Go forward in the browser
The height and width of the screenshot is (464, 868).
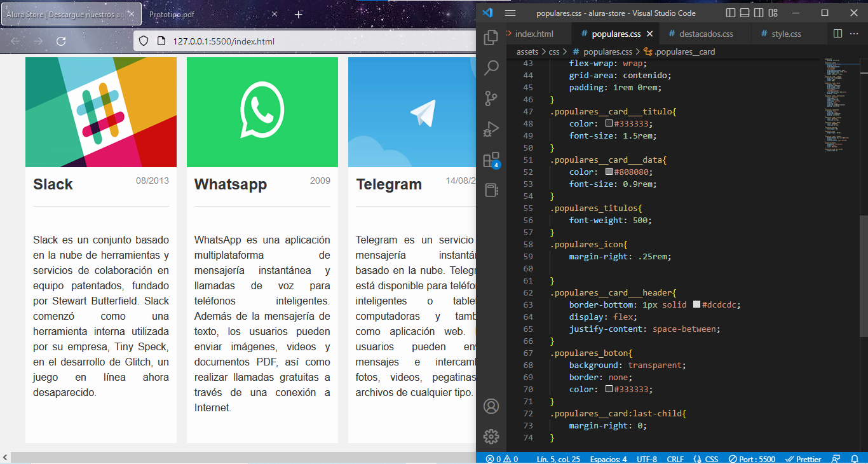[38, 41]
